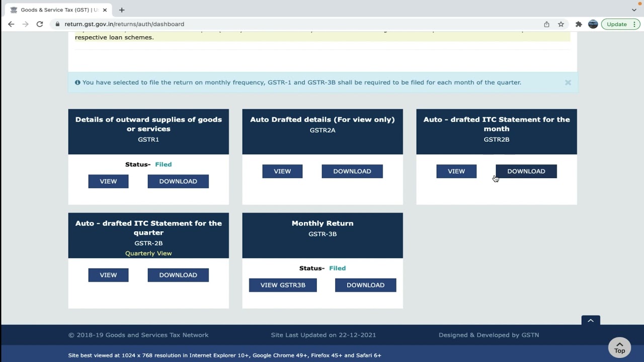Click GSTR-3B Filed status text
644x362 pixels.
pyautogui.click(x=338, y=268)
